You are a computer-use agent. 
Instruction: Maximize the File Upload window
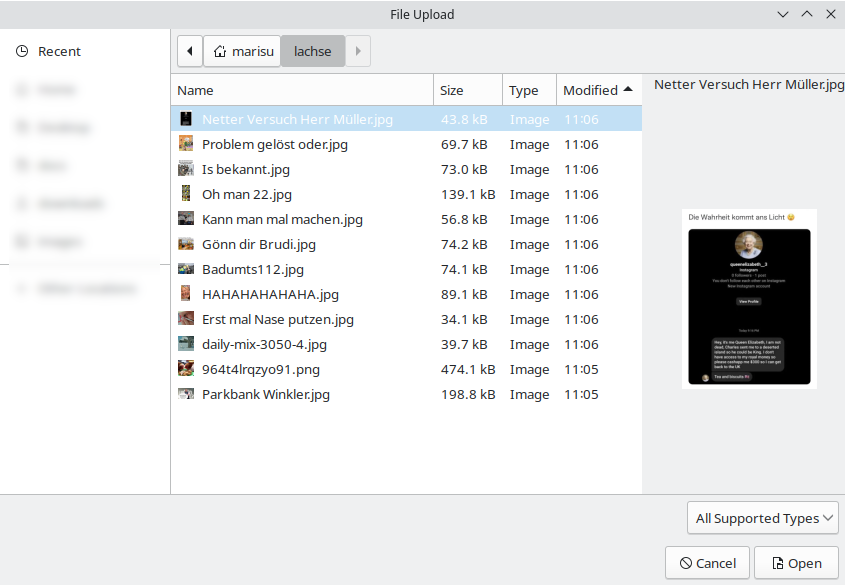click(807, 15)
